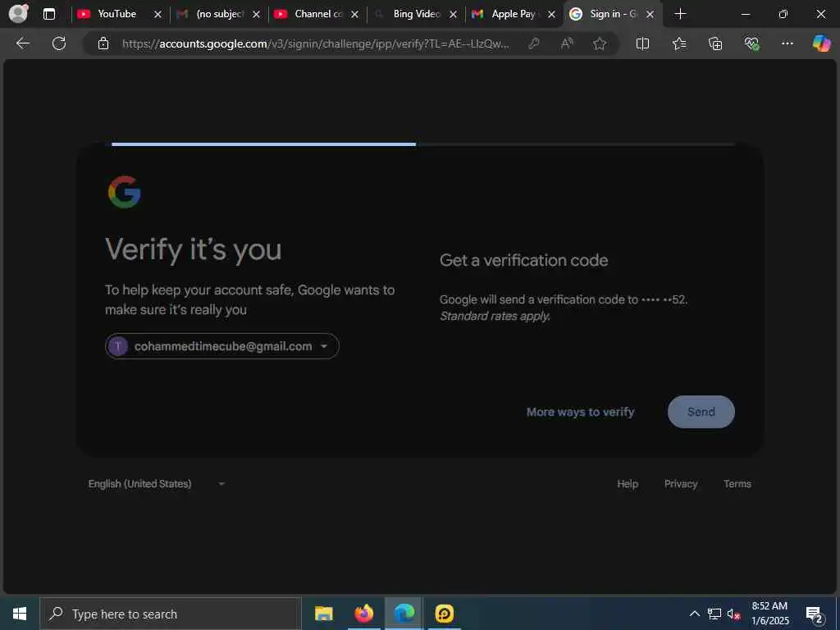The image size is (840, 630).
Task: Launch Firefox from the taskbar
Action: pos(363,614)
